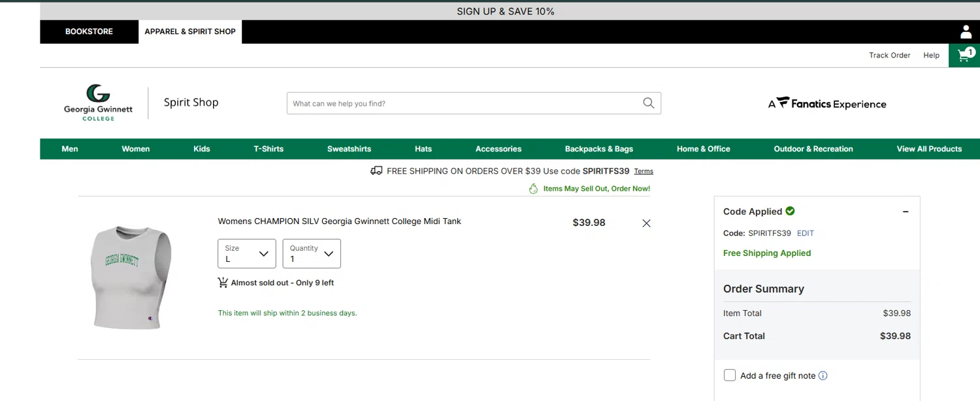Open the T-Shirts menu
The width and height of the screenshot is (980, 401).
coord(269,149)
